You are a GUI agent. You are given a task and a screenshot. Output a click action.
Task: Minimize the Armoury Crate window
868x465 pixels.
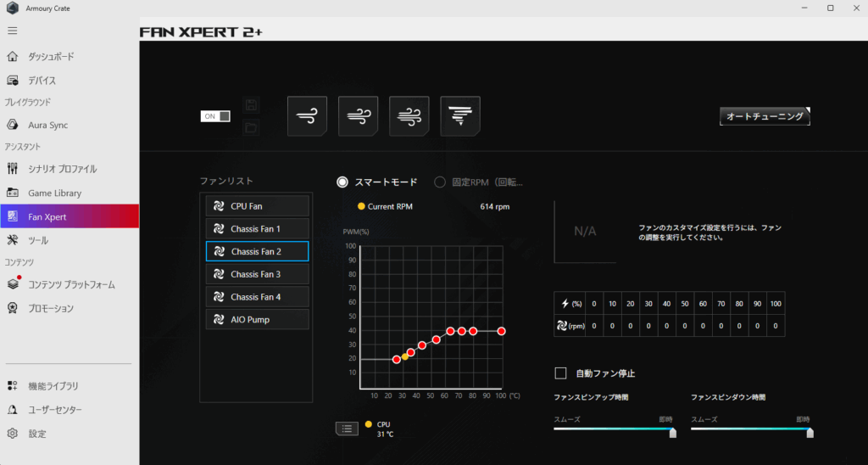tap(804, 8)
